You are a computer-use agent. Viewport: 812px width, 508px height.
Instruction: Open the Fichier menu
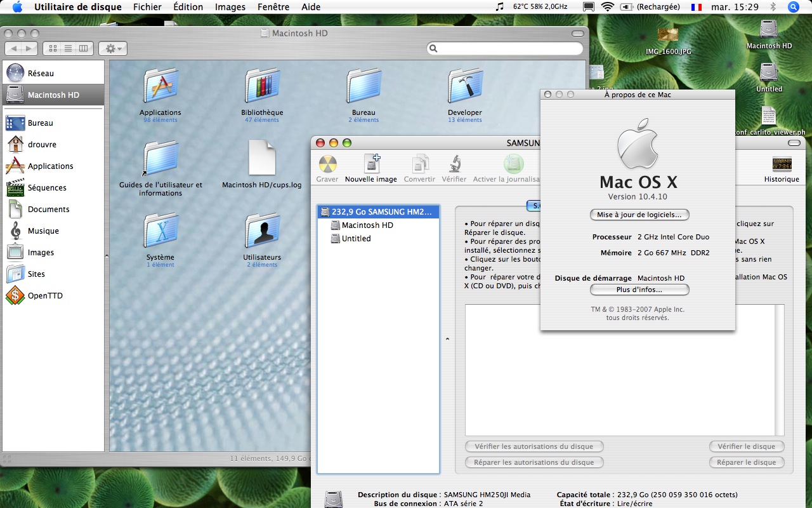[147, 7]
